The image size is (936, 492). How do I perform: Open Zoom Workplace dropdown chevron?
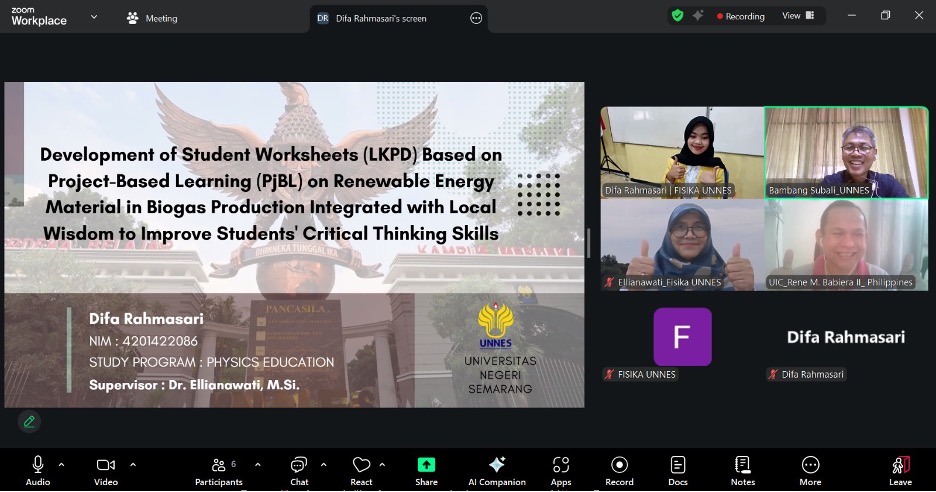(94, 17)
